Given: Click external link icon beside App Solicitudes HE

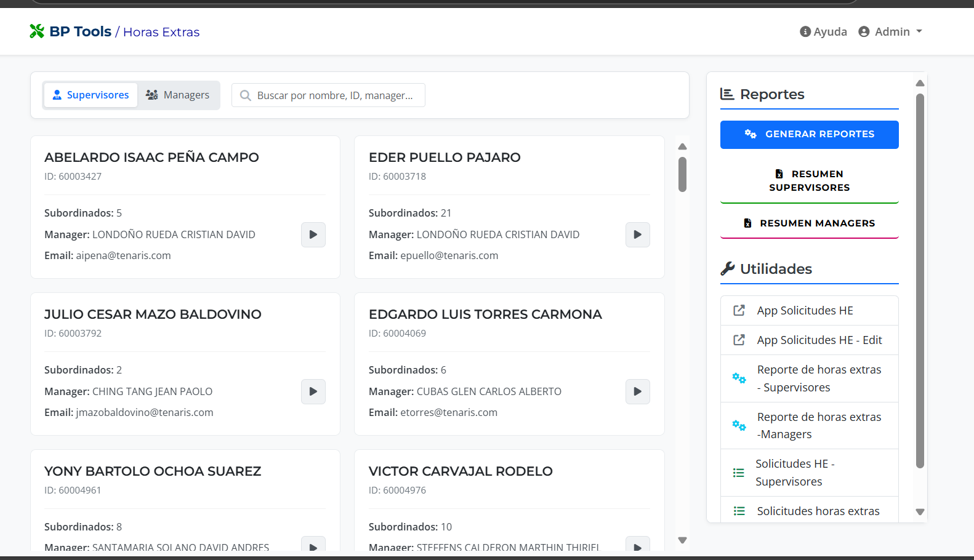Looking at the screenshot, I should [x=739, y=311].
